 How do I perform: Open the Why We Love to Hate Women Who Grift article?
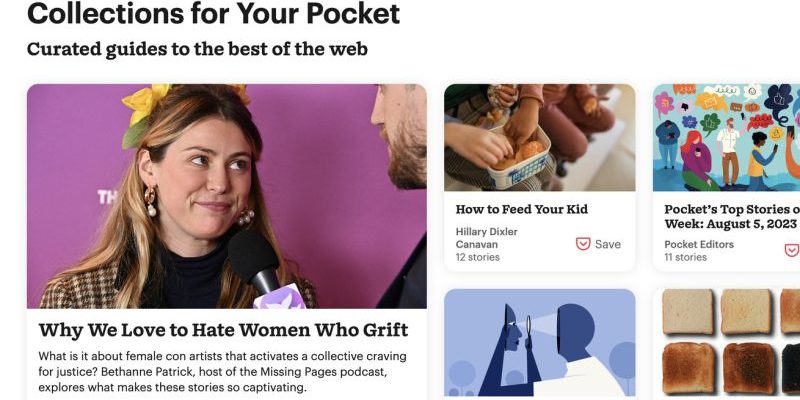(223, 330)
